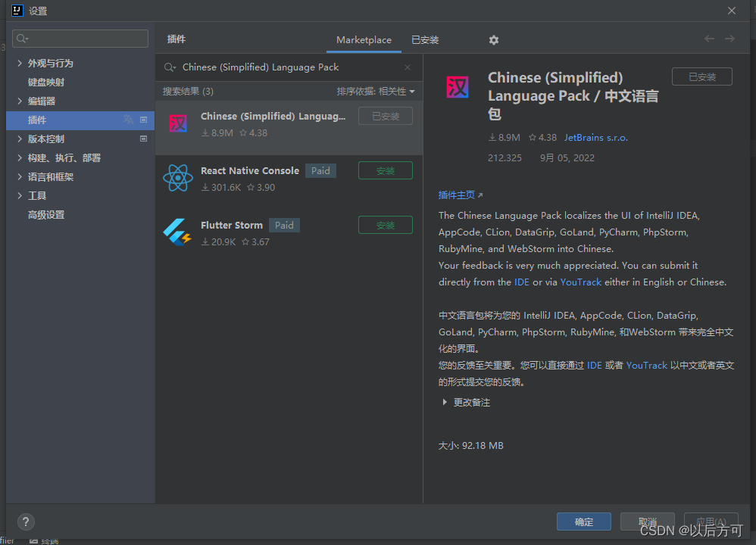Click the Paid tag on Flutter Storm
The height and width of the screenshot is (545, 756).
coord(284,225)
